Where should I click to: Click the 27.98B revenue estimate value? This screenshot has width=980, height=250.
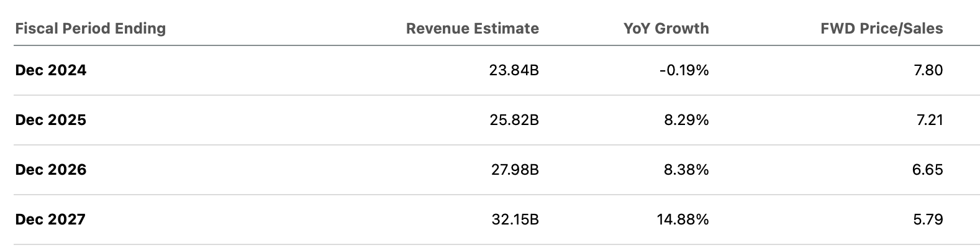point(514,170)
